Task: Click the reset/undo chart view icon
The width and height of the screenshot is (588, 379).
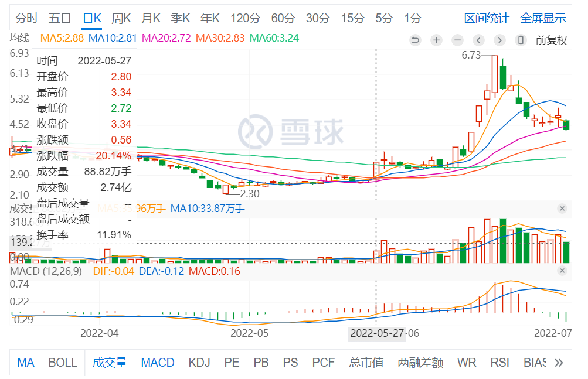Action: pyautogui.click(x=416, y=40)
